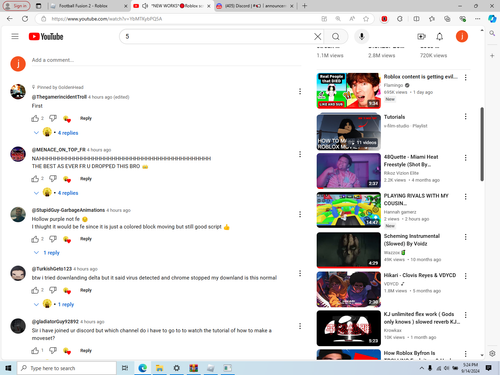
Task: Like the comment by @gladiatorGuy92892
Action: pyautogui.click(x=35, y=351)
